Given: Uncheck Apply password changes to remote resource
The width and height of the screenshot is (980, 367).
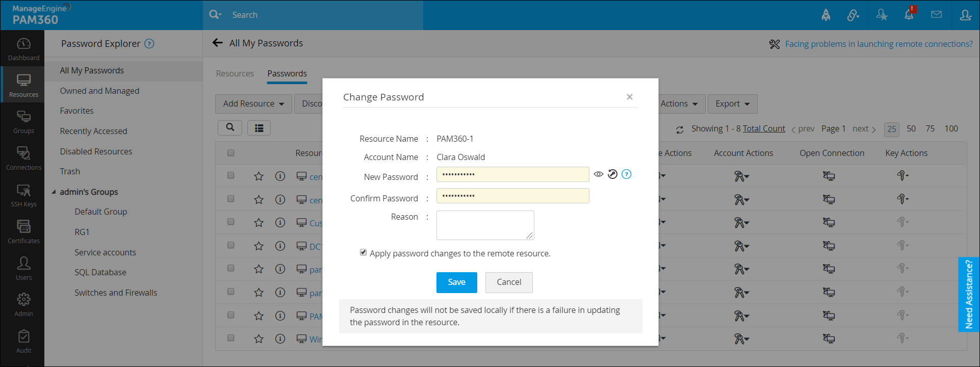Looking at the screenshot, I should [x=363, y=252].
